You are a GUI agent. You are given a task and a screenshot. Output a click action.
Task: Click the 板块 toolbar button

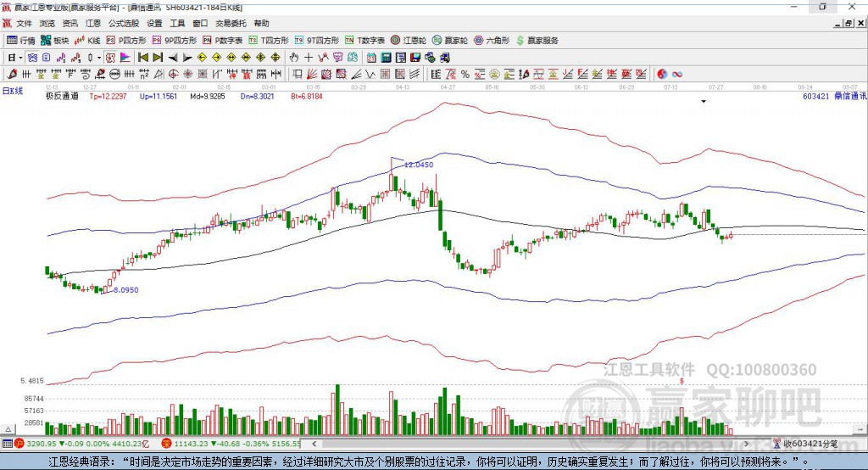coord(55,41)
